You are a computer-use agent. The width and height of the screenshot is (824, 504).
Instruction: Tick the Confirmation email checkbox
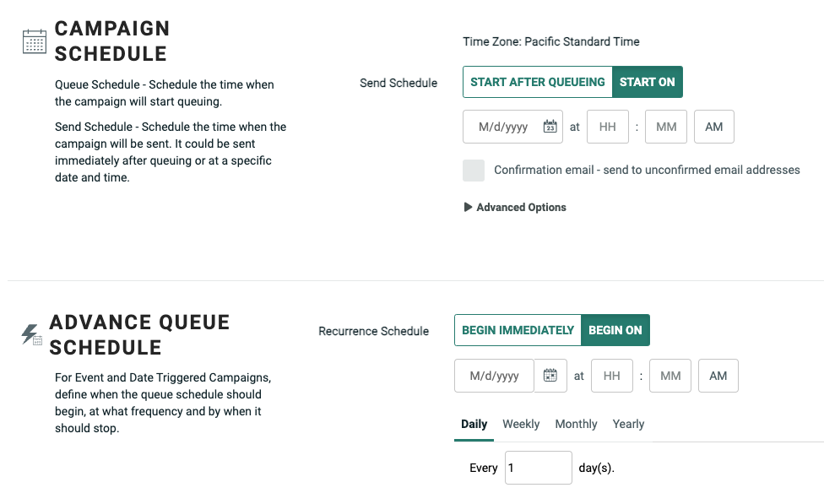click(x=474, y=170)
